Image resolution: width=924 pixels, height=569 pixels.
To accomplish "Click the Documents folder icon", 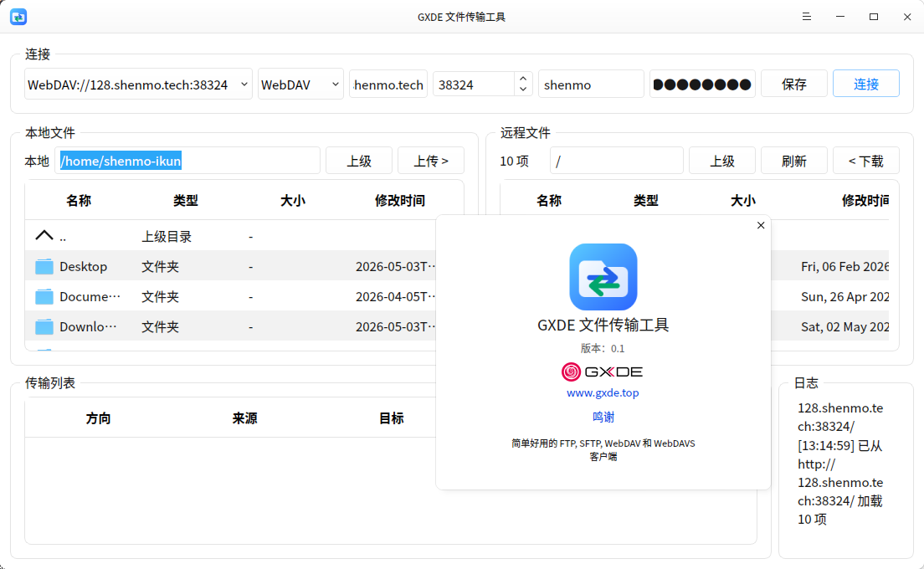I will [44, 297].
